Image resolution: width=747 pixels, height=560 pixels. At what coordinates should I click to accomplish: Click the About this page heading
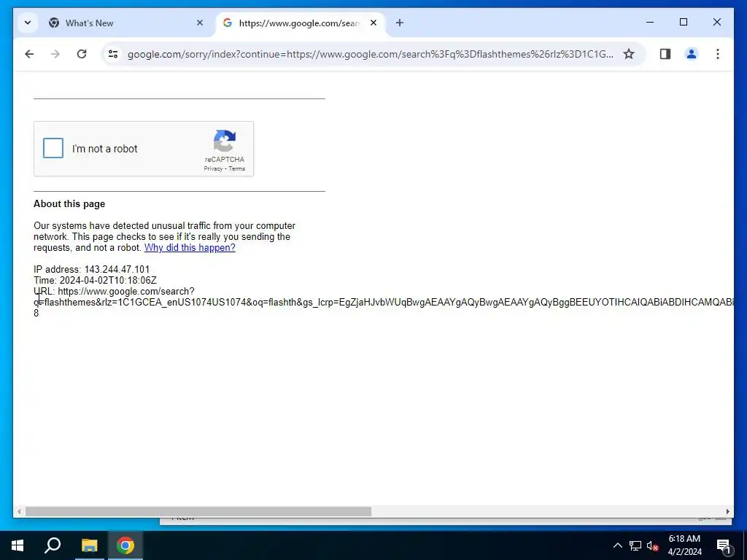point(69,204)
